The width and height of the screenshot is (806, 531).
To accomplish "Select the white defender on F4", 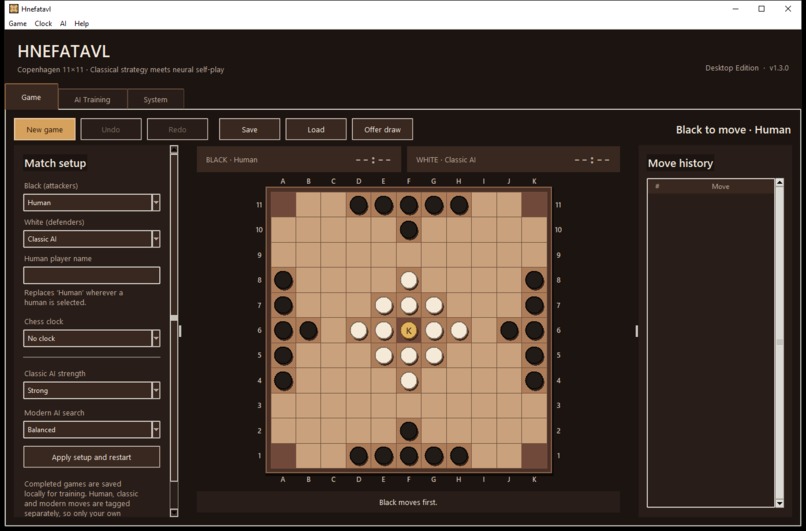I will (x=409, y=381).
